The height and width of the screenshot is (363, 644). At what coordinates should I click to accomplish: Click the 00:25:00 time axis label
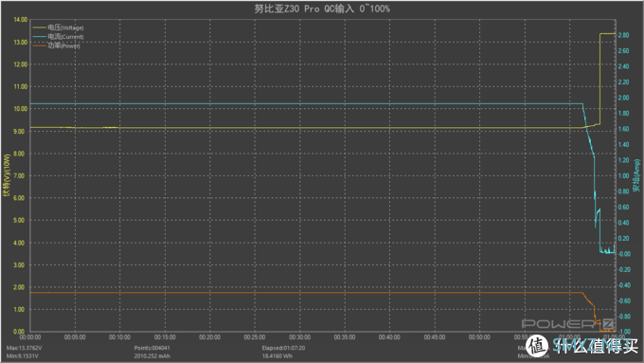coord(255,337)
